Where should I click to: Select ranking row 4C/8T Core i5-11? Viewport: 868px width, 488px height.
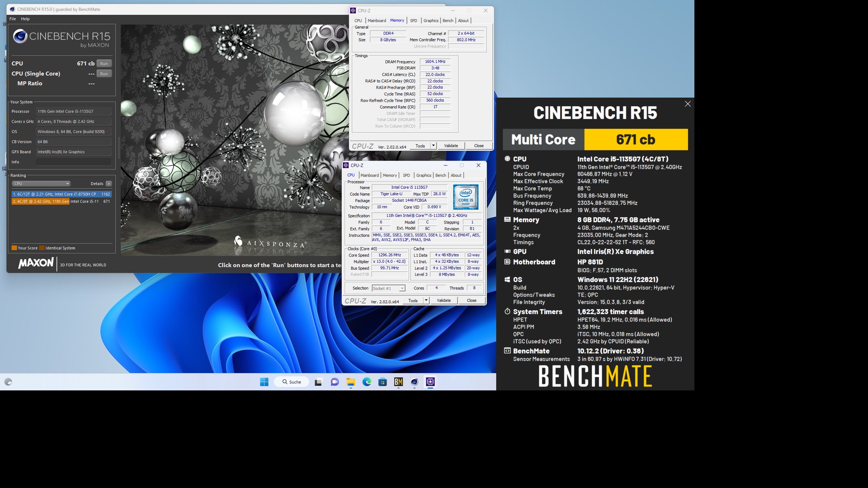click(x=61, y=201)
